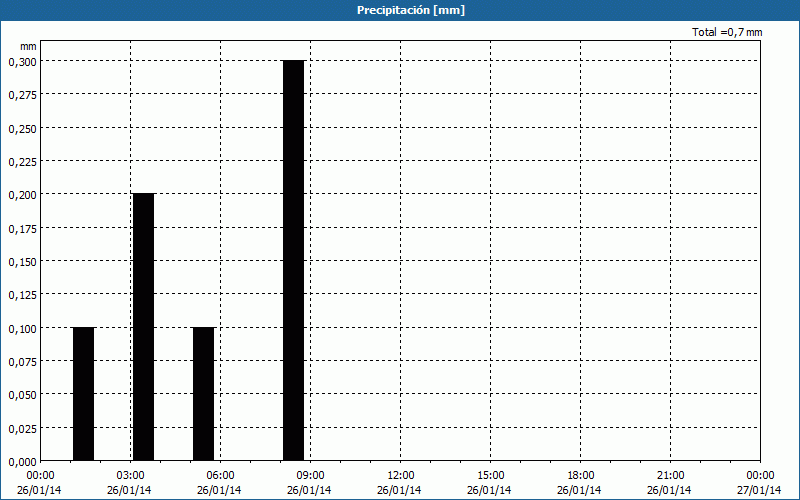Click the 0,100 mm bar before 06:00
This screenshot has height=500, width=800.
coord(204,394)
